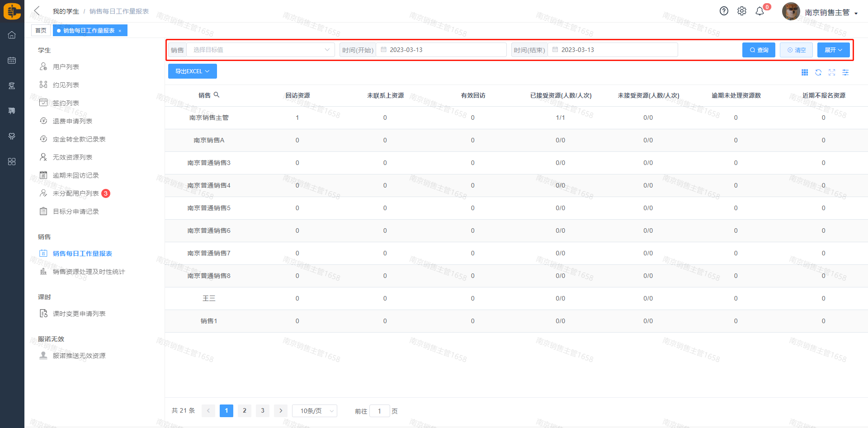Expand the 导出EXCEL dropdown button

click(192, 71)
